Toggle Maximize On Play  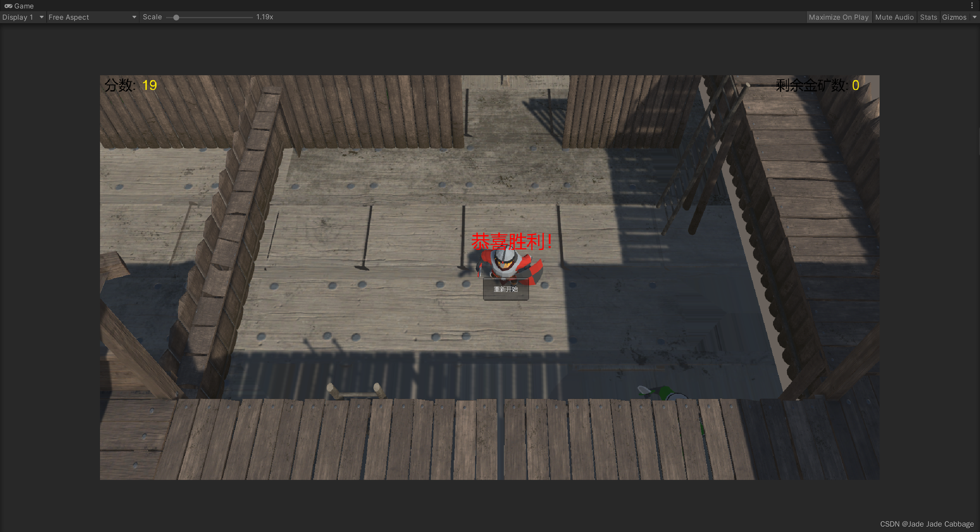(838, 17)
